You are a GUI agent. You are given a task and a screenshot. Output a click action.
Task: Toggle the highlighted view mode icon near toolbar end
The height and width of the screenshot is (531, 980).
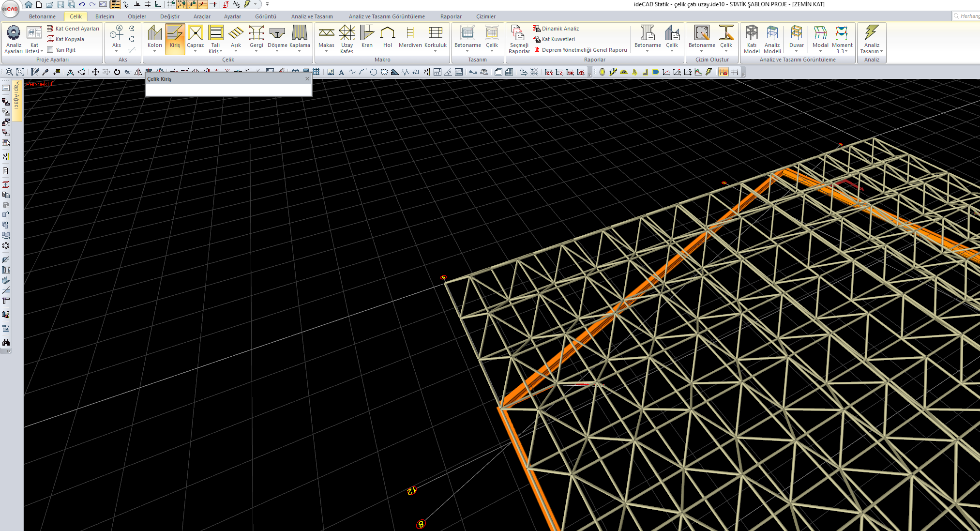(x=723, y=72)
